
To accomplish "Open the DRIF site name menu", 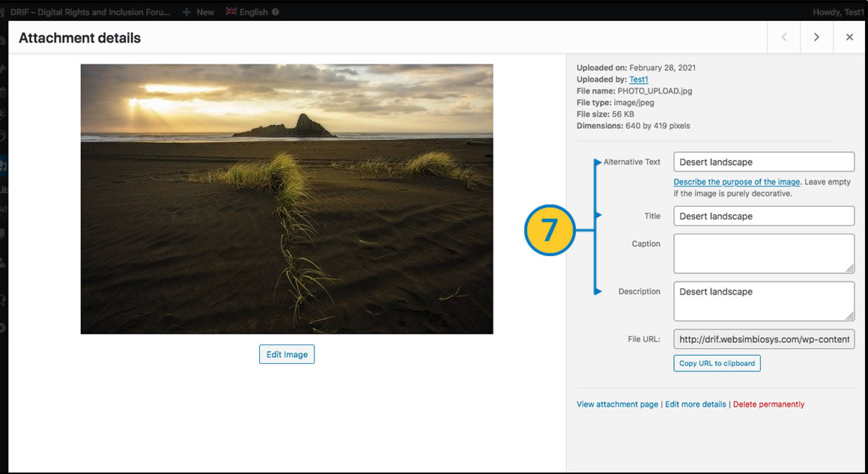I will pyautogui.click(x=90, y=12).
